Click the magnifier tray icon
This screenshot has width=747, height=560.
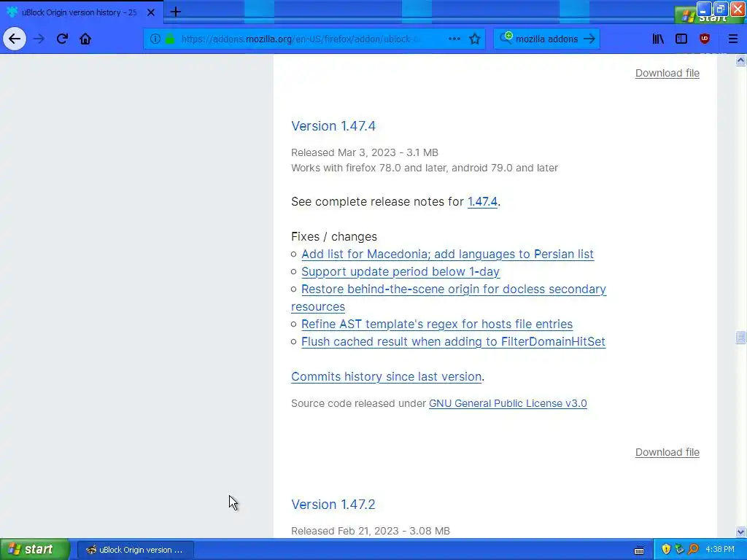click(x=693, y=550)
